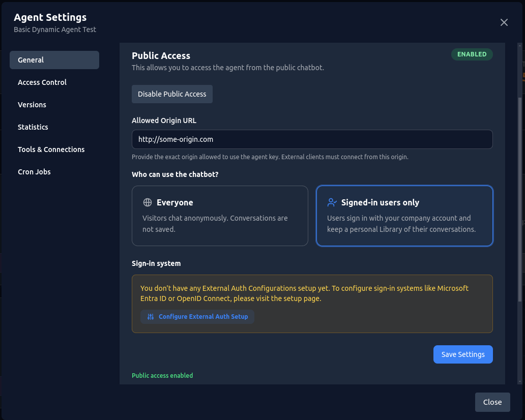Click the ENABLED status badge
The height and width of the screenshot is (420, 525).
coord(472,54)
